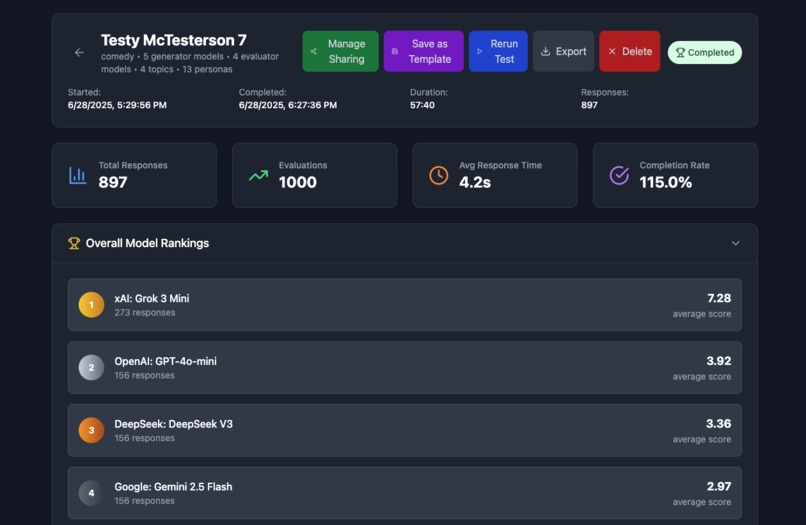Viewport: 806px width, 525px height.
Task: Click the orange clock Avg Response Time icon
Action: [438, 175]
